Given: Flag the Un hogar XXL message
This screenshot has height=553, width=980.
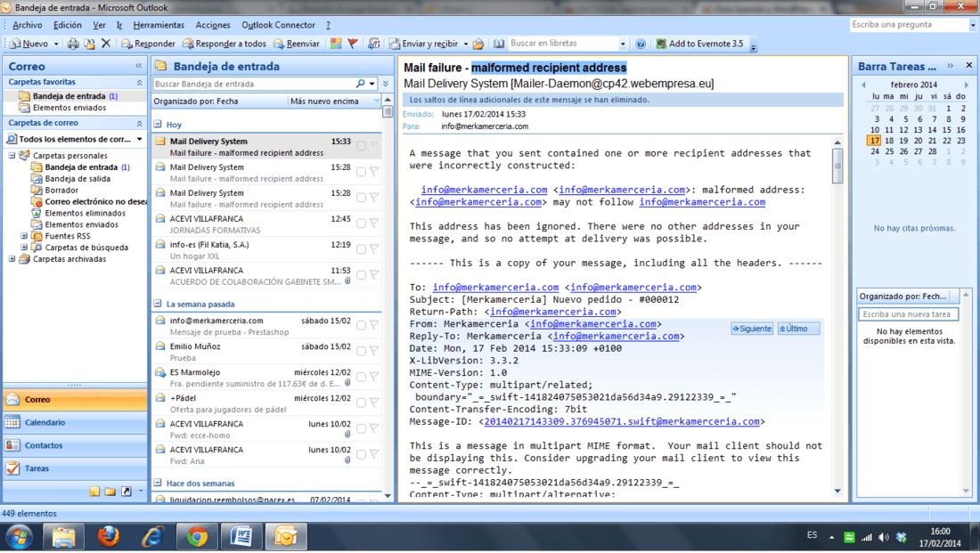Looking at the screenshot, I should tap(374, 248).
